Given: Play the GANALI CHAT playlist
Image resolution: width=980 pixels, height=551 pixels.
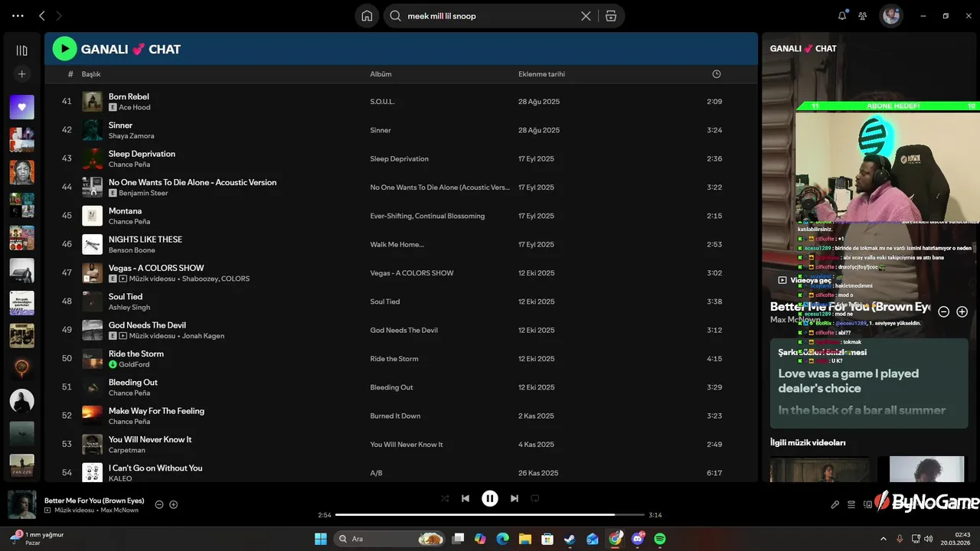Looking at the screenshot, I should click(x=64, y=49).
